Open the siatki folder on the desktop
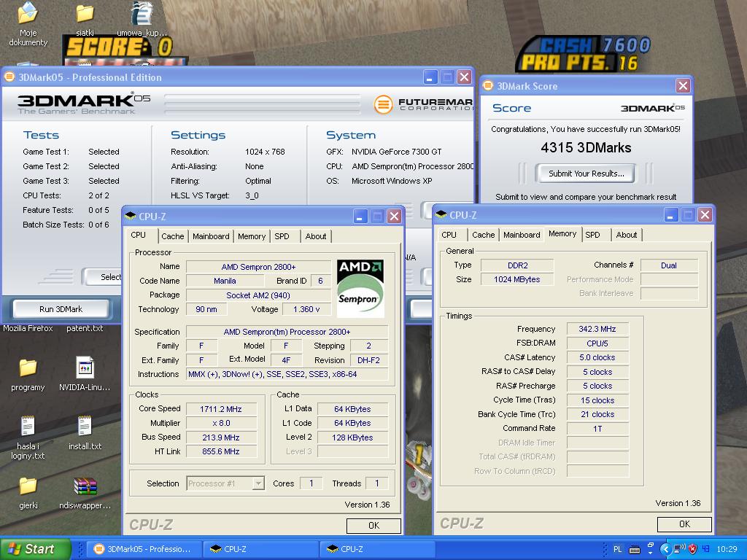Viewport: 747px width, 560px height. pos(85,15)
